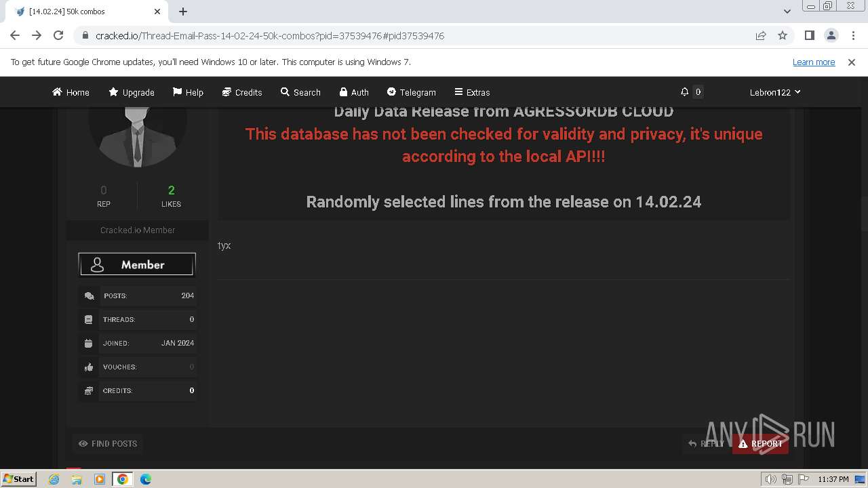Click Randomly selected lines heading
Image resolution: width=868 pixels, height=488 pixels.
504,202
